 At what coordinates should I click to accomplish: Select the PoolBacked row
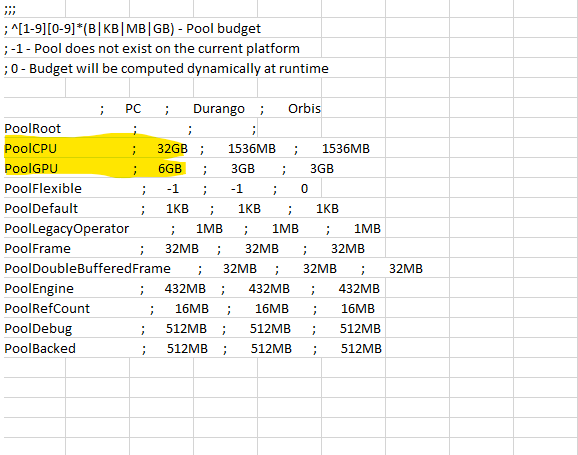point(193,348)
